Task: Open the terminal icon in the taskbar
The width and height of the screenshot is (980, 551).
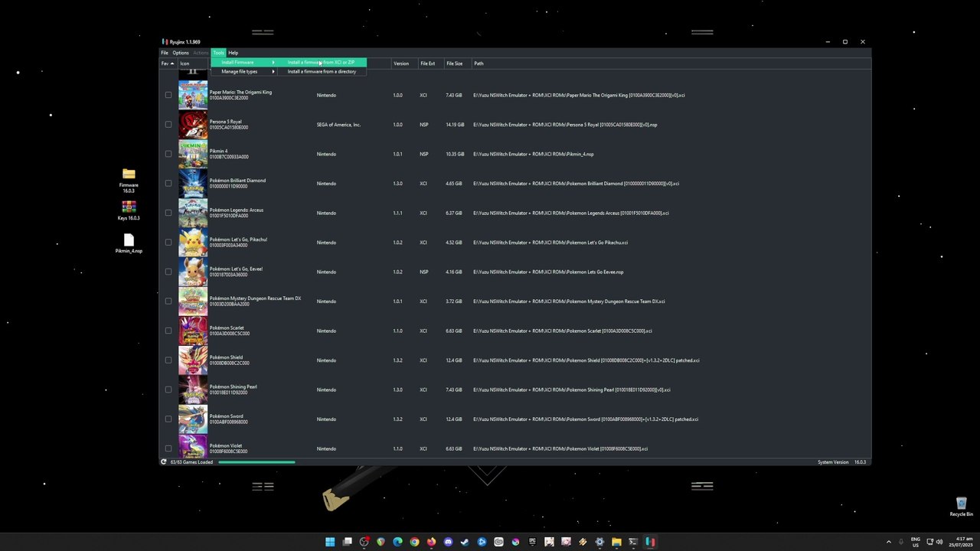Action: (x=633, y=542)
